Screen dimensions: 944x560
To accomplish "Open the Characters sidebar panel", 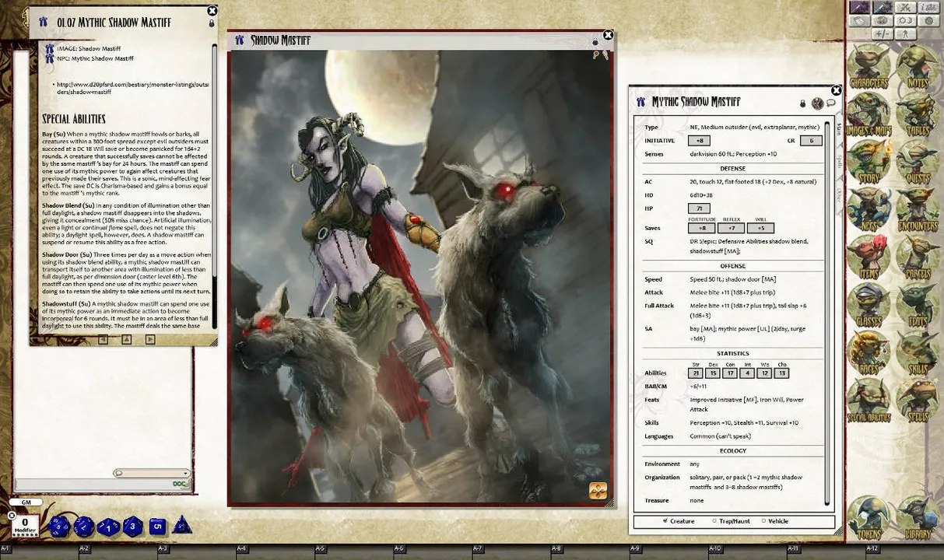I will pos(869,67).
